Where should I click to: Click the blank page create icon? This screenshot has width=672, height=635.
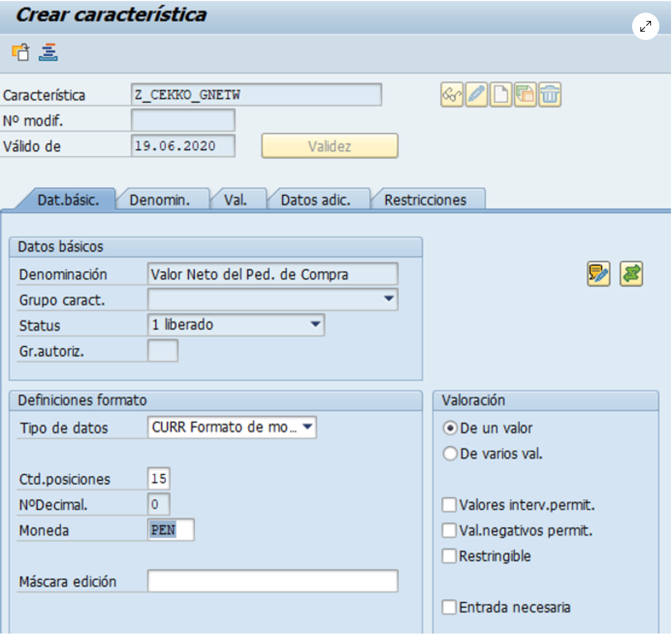coord(501,94)
